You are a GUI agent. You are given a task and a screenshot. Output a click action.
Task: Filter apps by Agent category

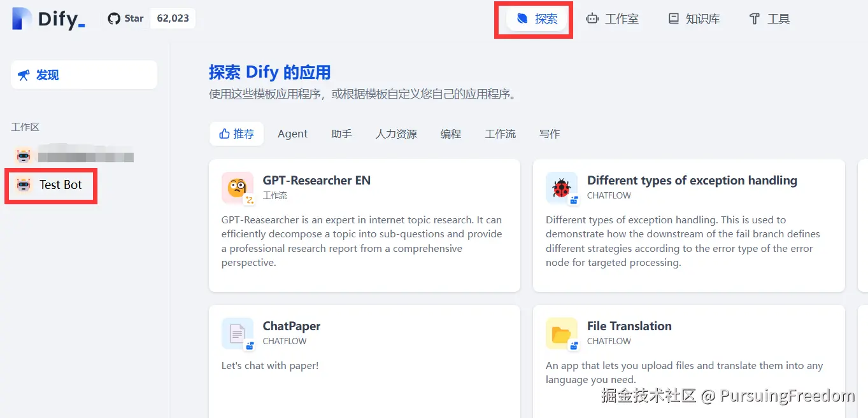292,134
